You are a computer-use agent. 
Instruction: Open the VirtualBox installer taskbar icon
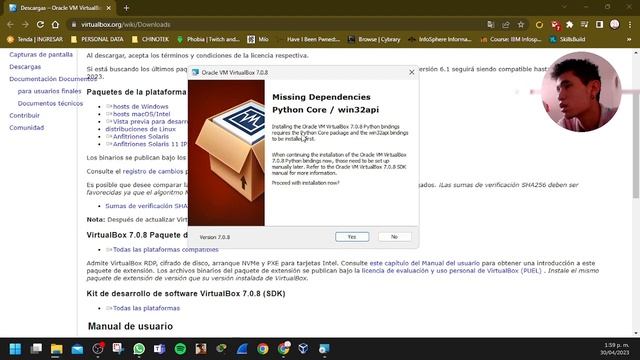click(x=324, y=349)
